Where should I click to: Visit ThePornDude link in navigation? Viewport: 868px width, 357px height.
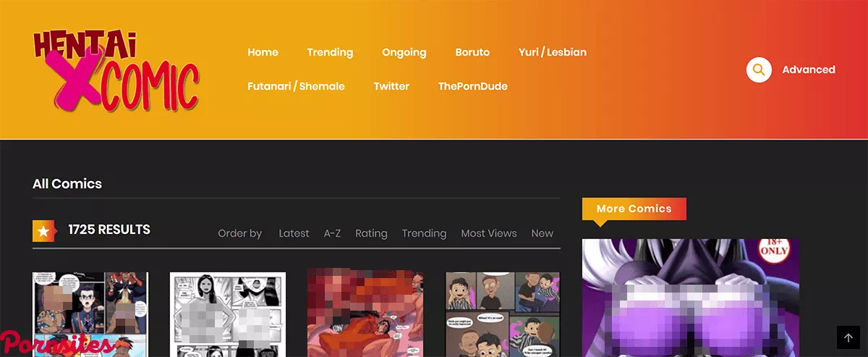tap(472, 86)
